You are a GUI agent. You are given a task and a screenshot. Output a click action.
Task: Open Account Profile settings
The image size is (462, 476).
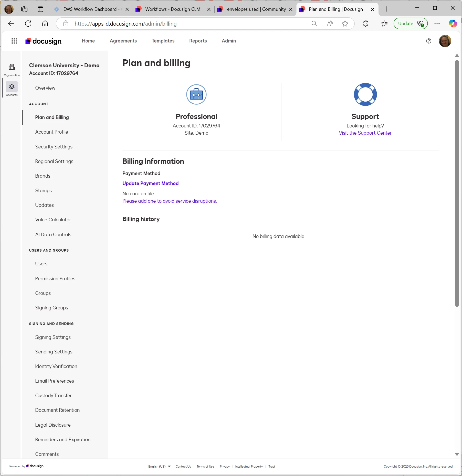coord(52,132)
